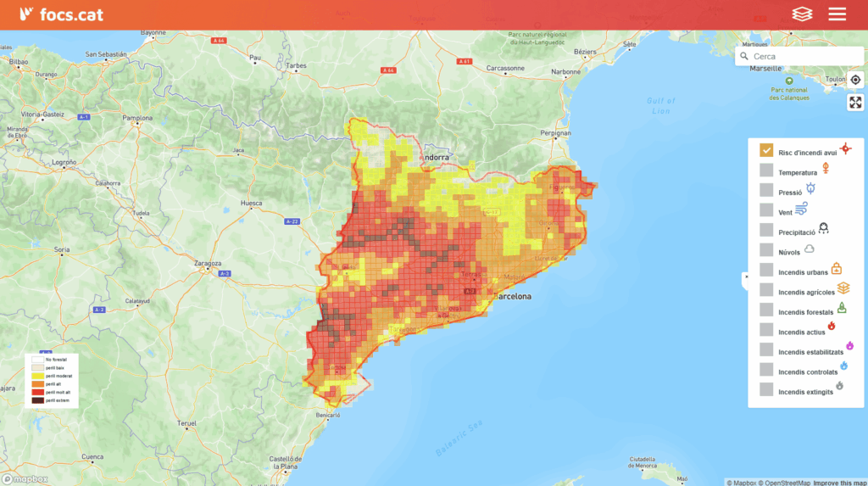This screenshot has width=868, height=486.
Task: Click the Marseille city label
Action: click(x=765, y=69)
